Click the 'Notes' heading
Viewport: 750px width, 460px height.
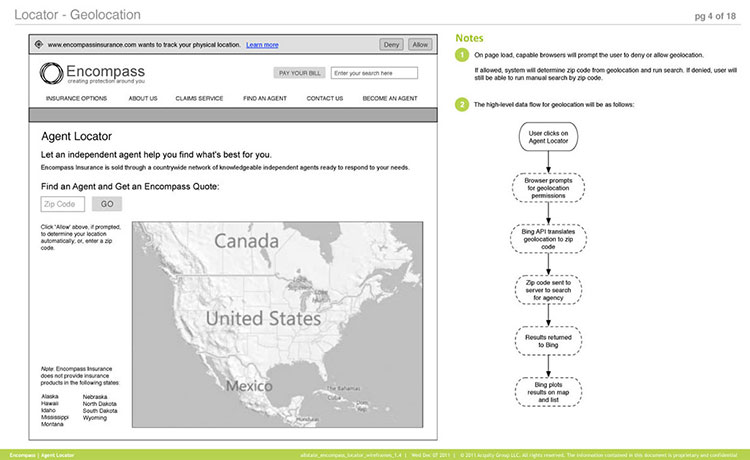coord(469,38)
